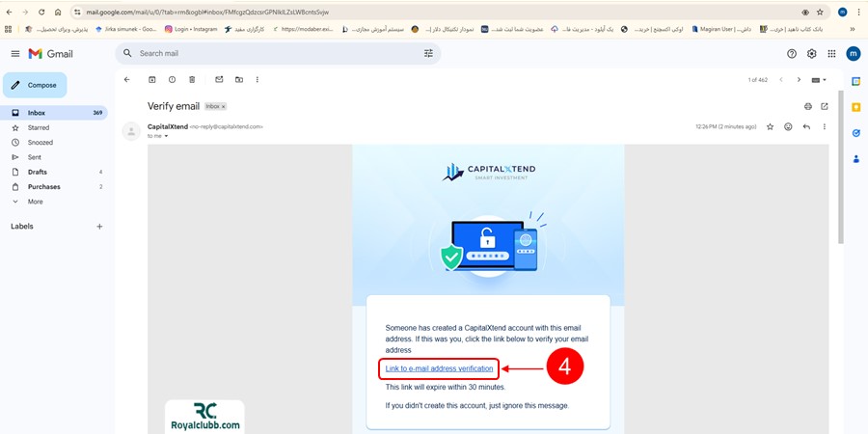Move email to a folder
868x434 pixels.
point(239,80)
